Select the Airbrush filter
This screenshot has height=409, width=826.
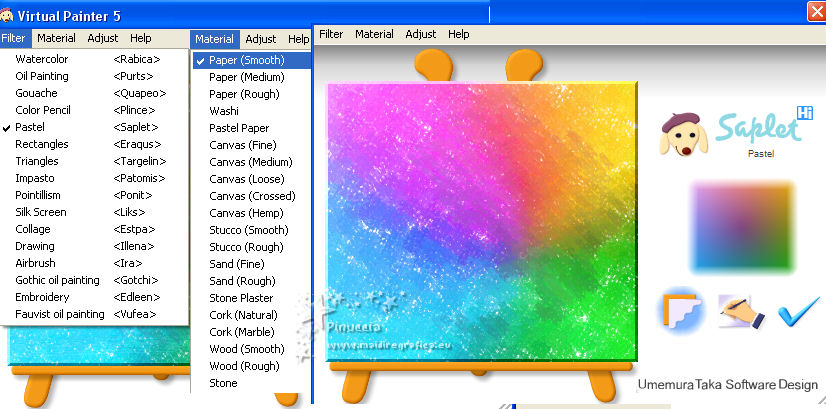94,263
